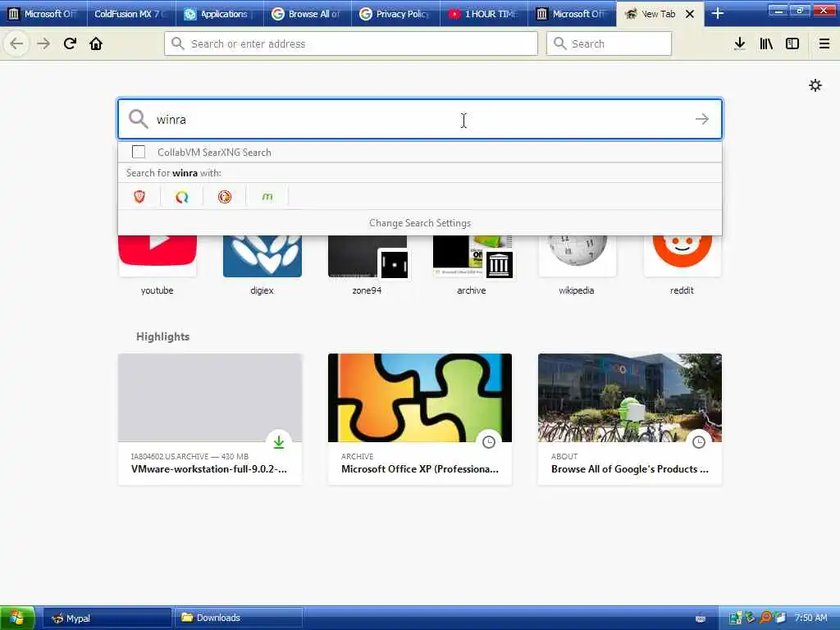Click the Highlights section heading

(x=163, y=336)
